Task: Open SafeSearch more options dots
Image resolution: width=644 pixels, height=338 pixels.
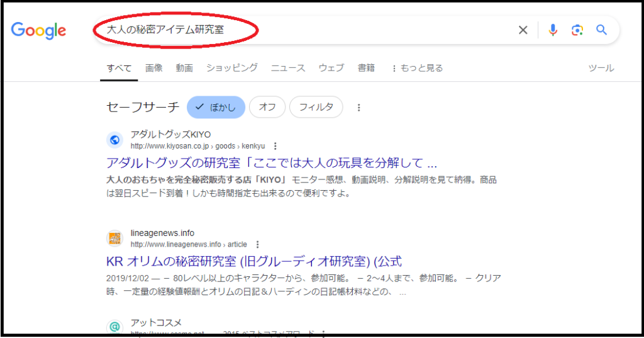Action: (x=358, y=108)
